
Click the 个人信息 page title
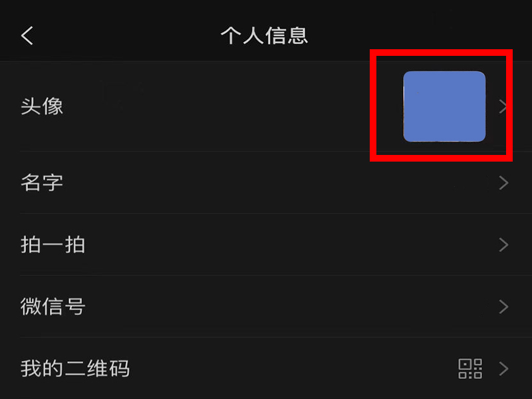[x=264, y=36]
